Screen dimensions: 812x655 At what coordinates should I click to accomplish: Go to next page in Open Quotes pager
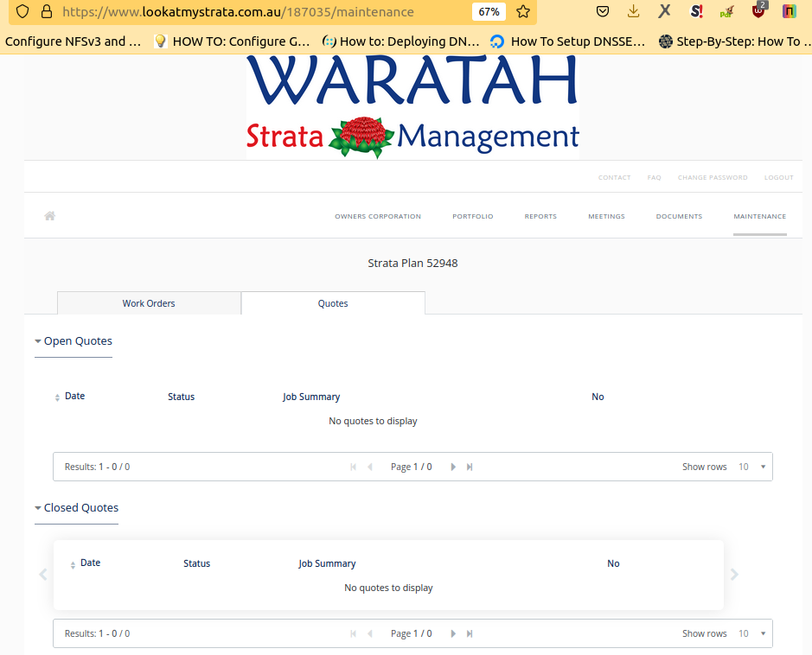[453, 467]
